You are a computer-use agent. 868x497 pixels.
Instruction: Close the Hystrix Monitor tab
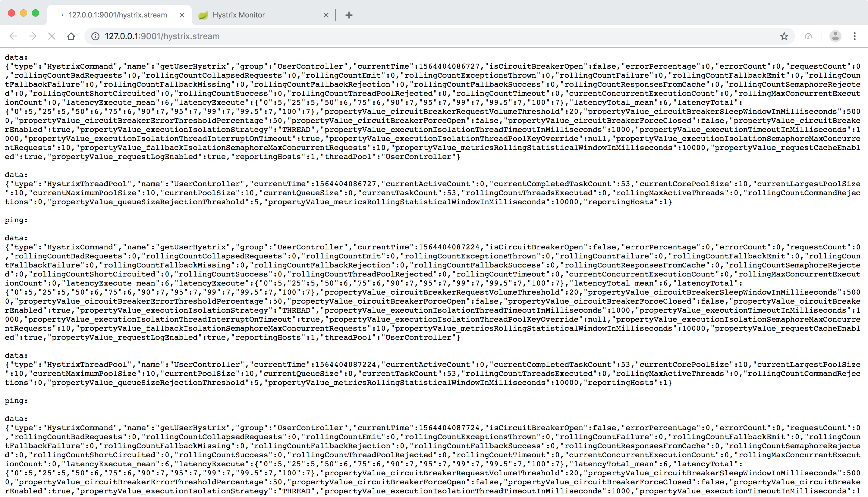pos(326,15)
